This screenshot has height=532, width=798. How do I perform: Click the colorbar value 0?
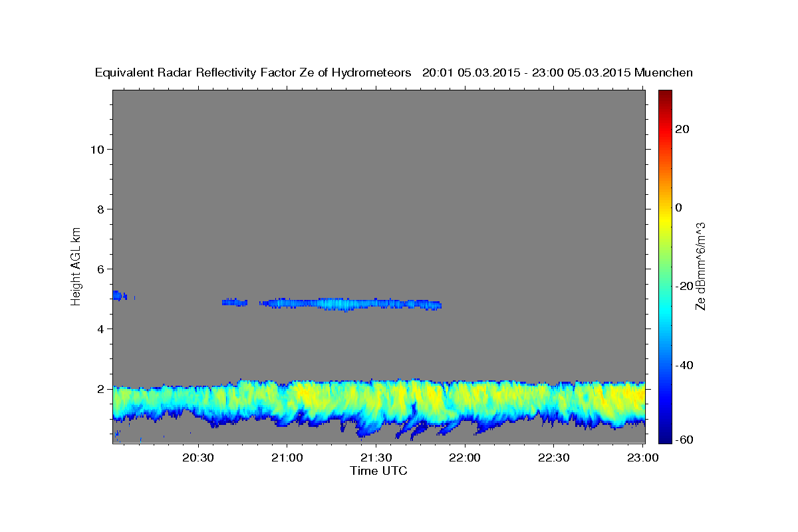[680, 207]
